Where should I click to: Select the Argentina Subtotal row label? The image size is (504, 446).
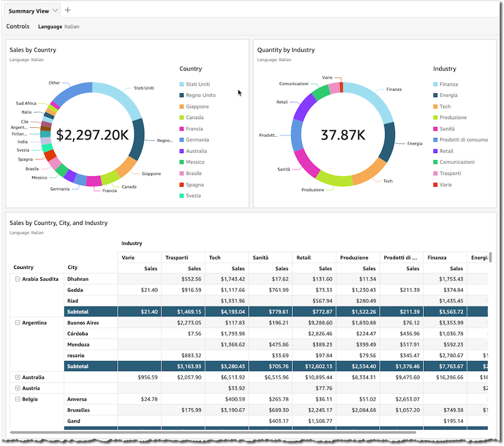click(79, 366)
